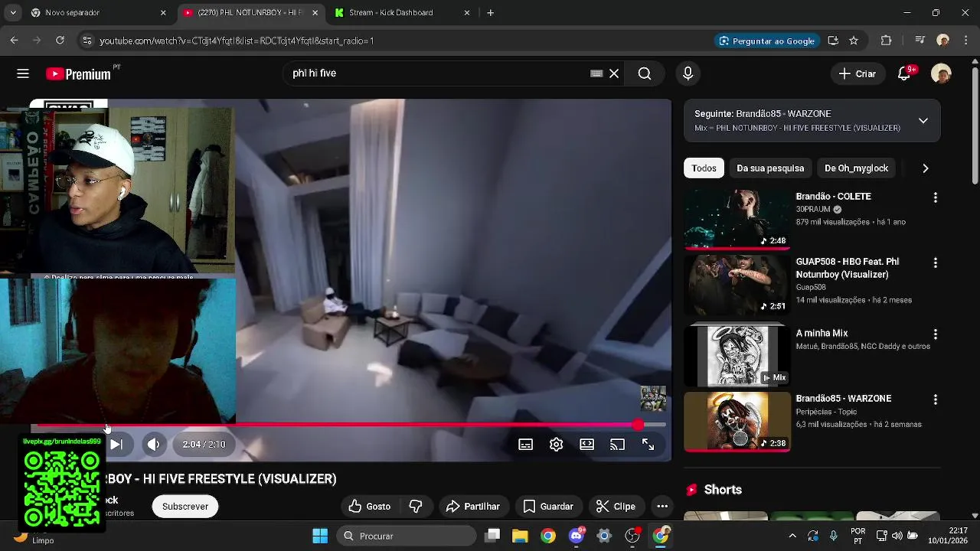Open options for A minha Mix

pos(935,334)
